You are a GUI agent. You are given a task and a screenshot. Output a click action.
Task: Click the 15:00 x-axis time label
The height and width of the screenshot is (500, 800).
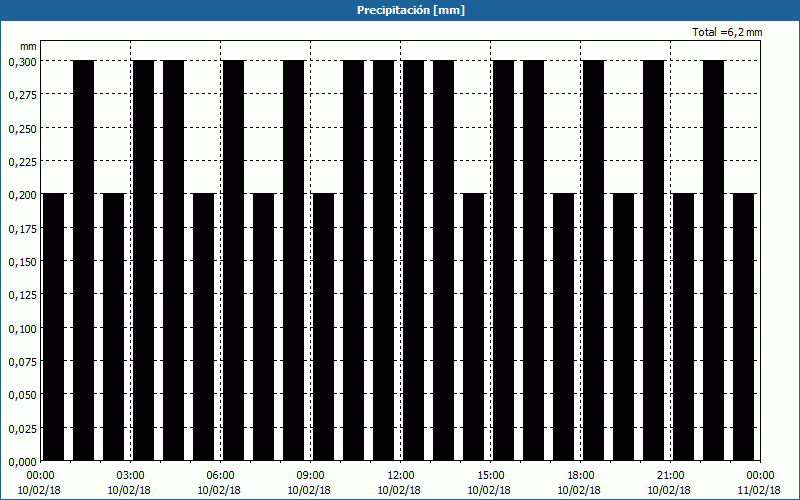pos(490,476)
